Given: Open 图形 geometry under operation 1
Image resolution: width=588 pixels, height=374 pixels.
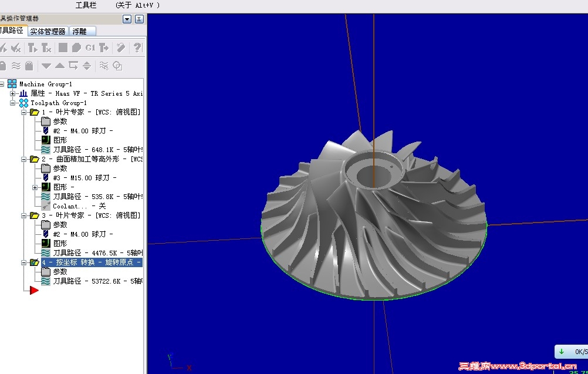Looking at the screenshot, I should [x=60, y=140].
